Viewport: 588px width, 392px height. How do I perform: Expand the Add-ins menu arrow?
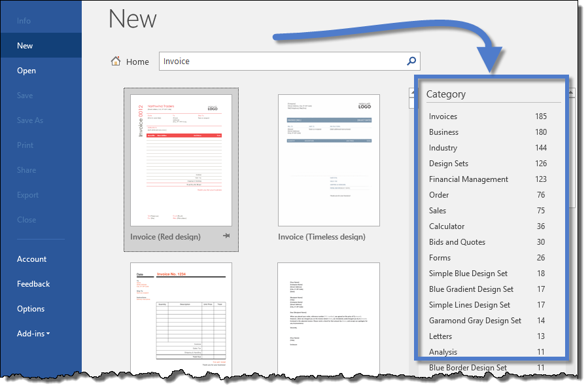[x=48, y=334]
